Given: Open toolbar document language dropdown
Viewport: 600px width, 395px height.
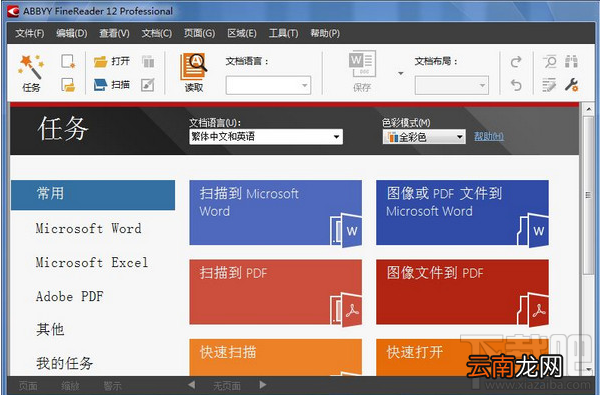Looking at the screenshot, I should point(268,85).
